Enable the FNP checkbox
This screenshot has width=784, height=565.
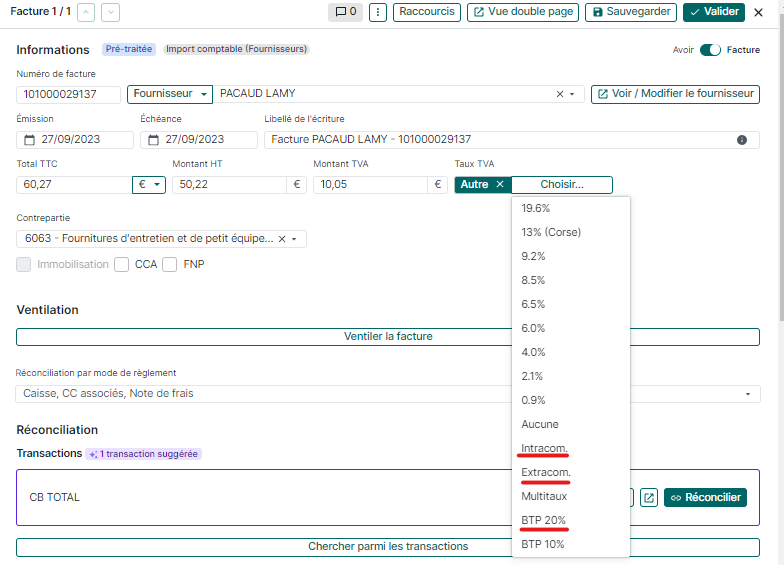tap(170, 265)
